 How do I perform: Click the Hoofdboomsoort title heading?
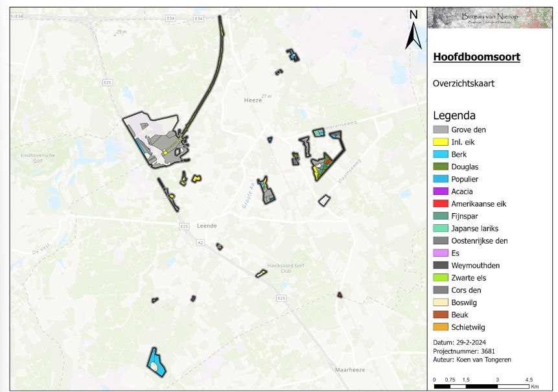tap(476, 57)
